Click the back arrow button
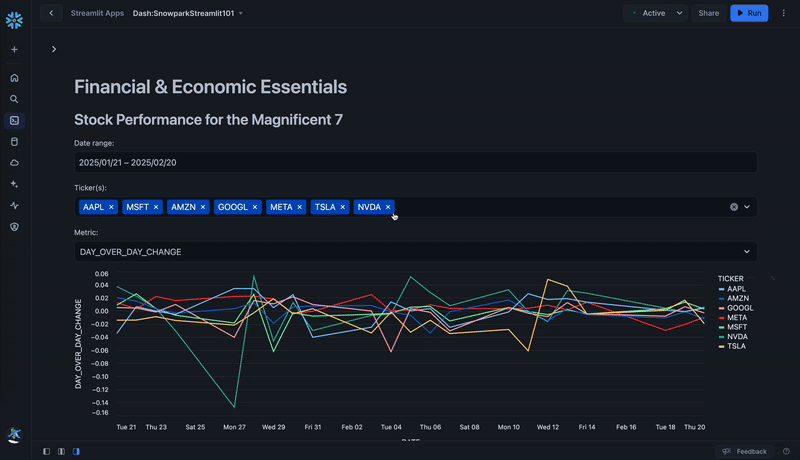The width and height of the screenshot is (800, 460). tap(51, 13)
